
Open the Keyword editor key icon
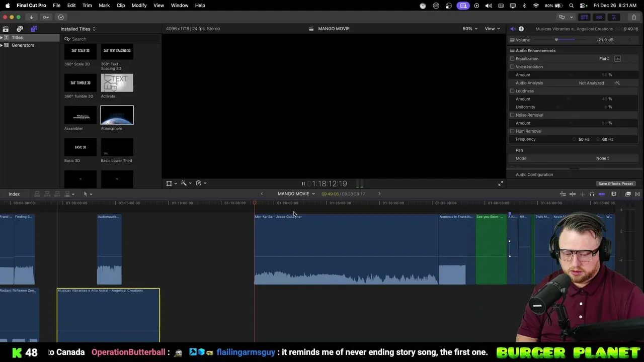click(46, 17)
